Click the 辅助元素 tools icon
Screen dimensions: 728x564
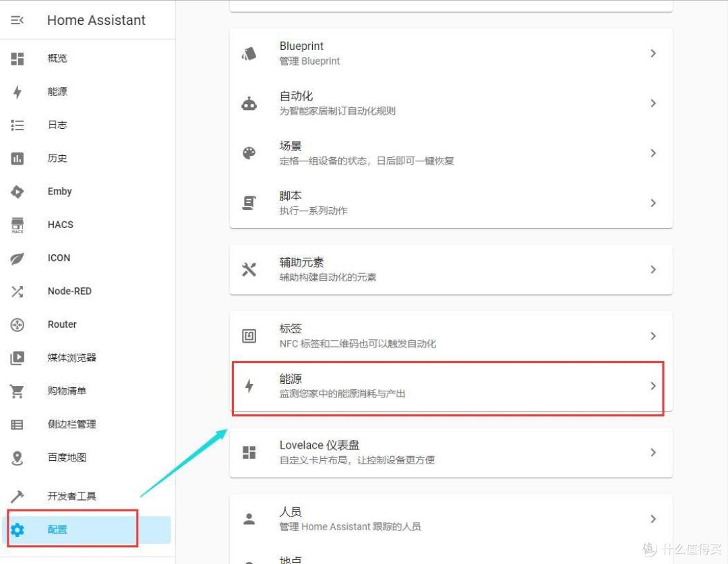tap(249, 269)
